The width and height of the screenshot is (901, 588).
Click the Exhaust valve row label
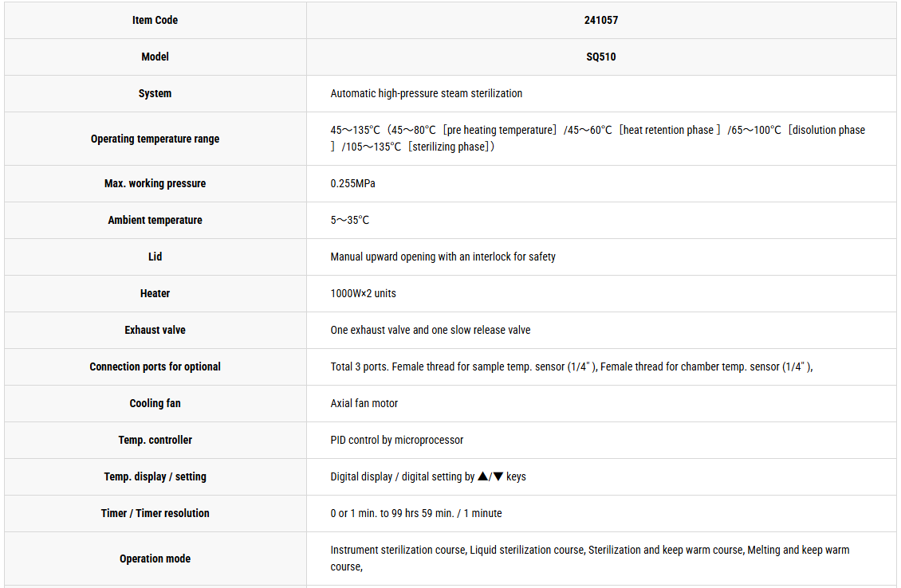click(155, 330)
